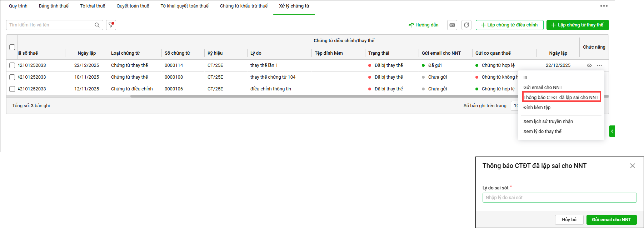Open three-dot menu in first row
The width and height of the screenshot is (644, 228).
coord(599,65)
